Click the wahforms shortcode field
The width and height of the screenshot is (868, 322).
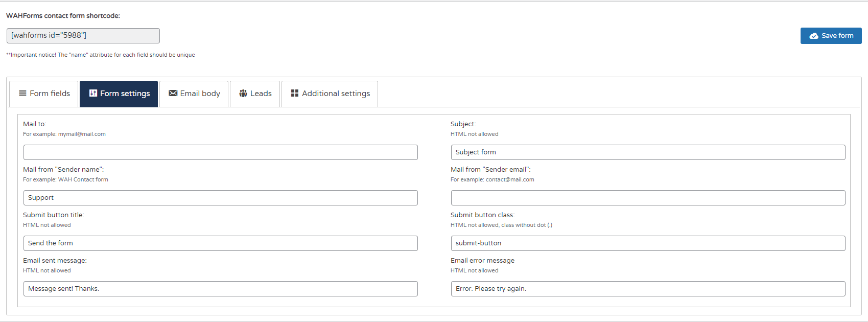coord(83,36)
